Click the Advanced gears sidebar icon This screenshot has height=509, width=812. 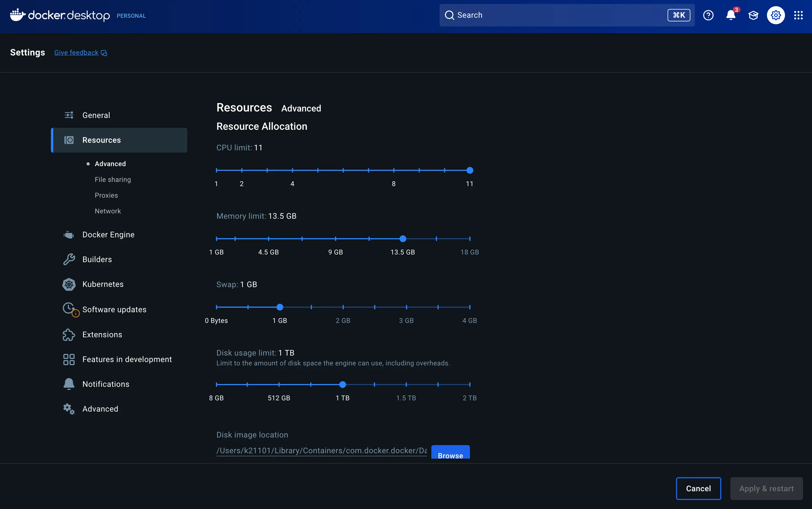[69, 409]
